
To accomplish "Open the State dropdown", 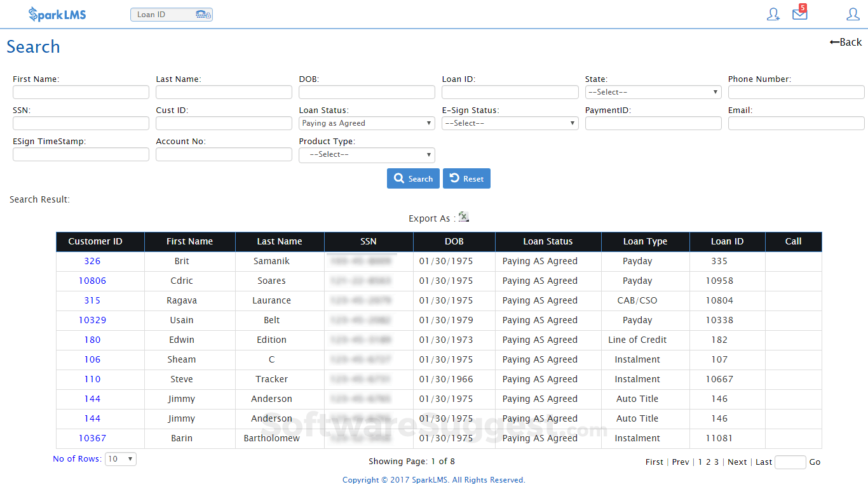I will point(653,92).
